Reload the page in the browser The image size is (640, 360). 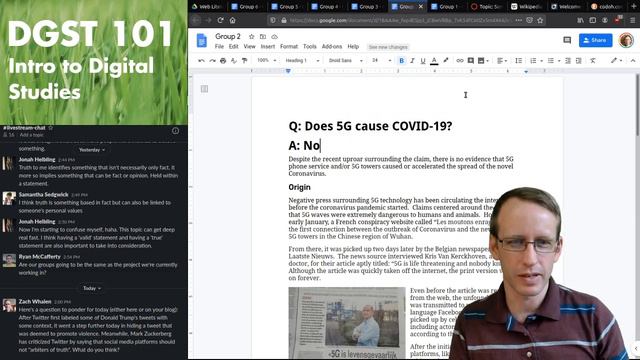click(x=220, y=20)
